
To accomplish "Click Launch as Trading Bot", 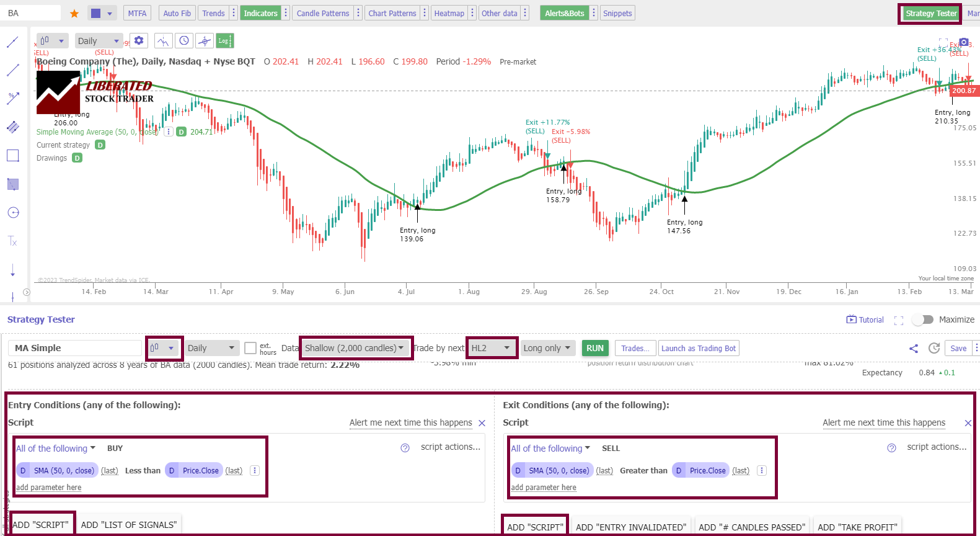I will pyautogui.click(x=699, y=348).
